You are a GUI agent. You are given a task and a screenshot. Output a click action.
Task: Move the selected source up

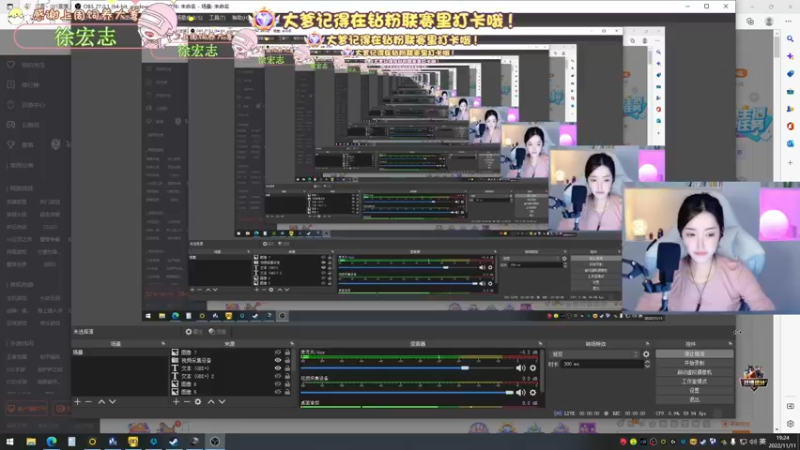[x=211, y=402]
